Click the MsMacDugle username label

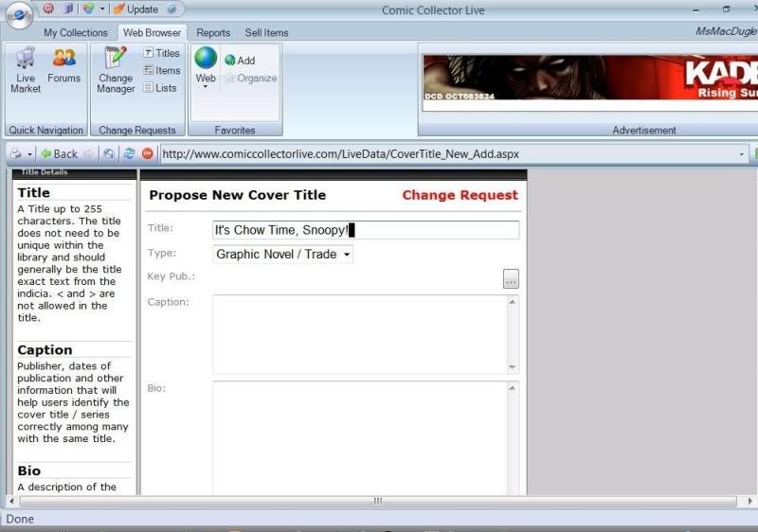726,31
